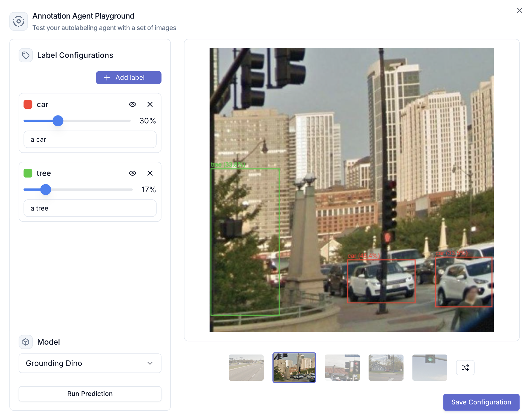Click Save Configuration button
The image size is (530, 420).
pos(481,402)
